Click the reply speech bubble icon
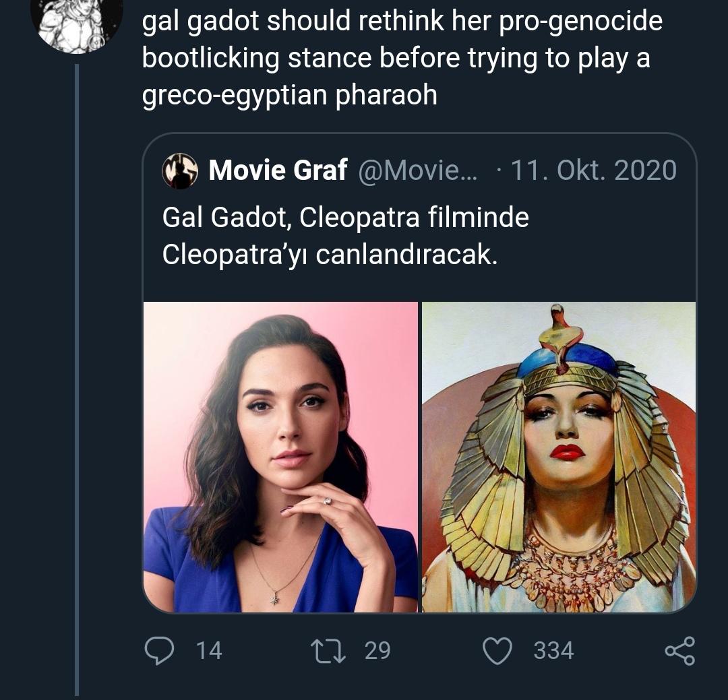The width and height of the screenshot is (728, 700). (160, 650)
